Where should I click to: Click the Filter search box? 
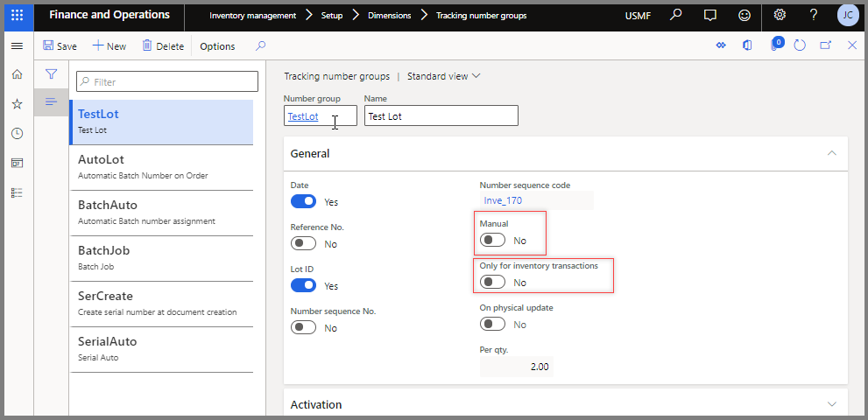tap(167, 81)
